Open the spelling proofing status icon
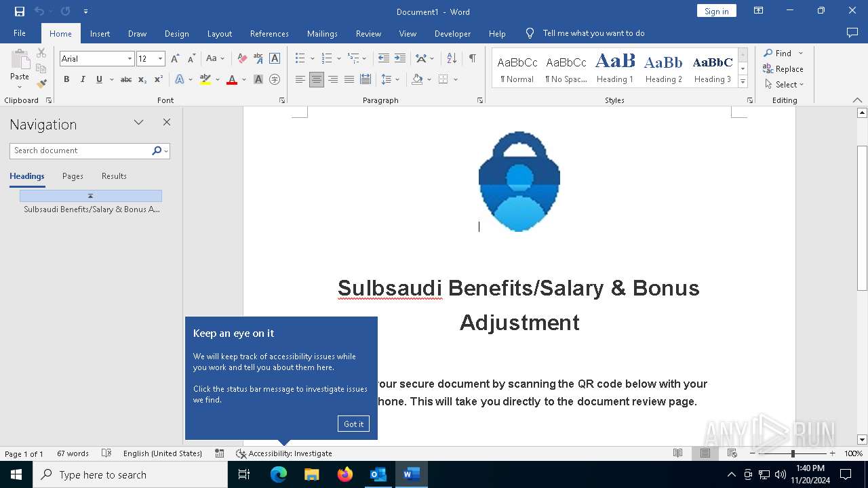 click(x=106, y=453)
